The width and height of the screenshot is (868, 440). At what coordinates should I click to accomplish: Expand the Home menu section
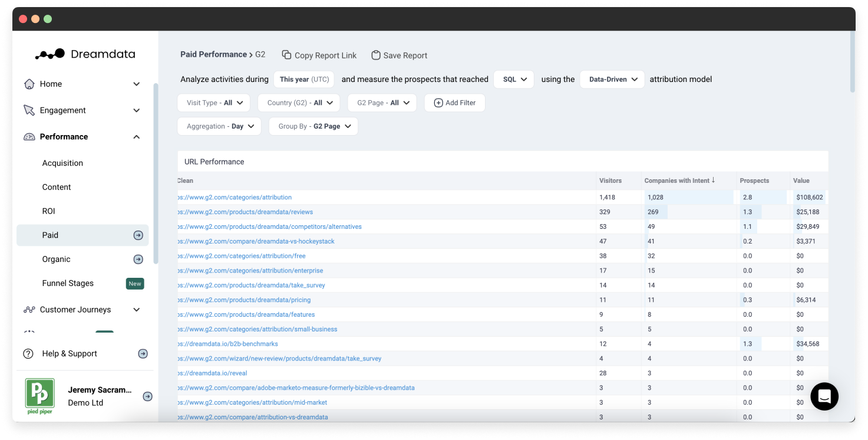click(x=136, y=84)
